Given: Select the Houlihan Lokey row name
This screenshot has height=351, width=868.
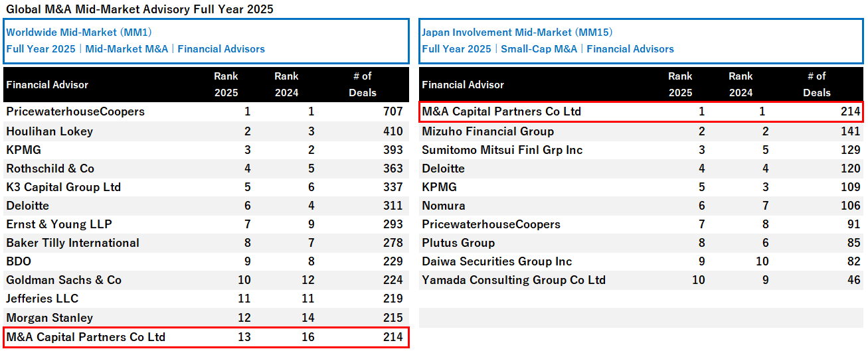Looking at the screenshot, I should [50, 131].
